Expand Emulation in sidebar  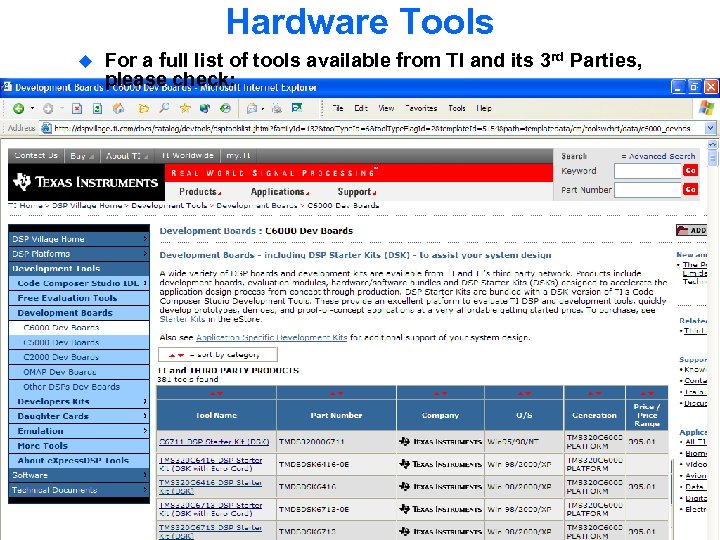(79, 431)
